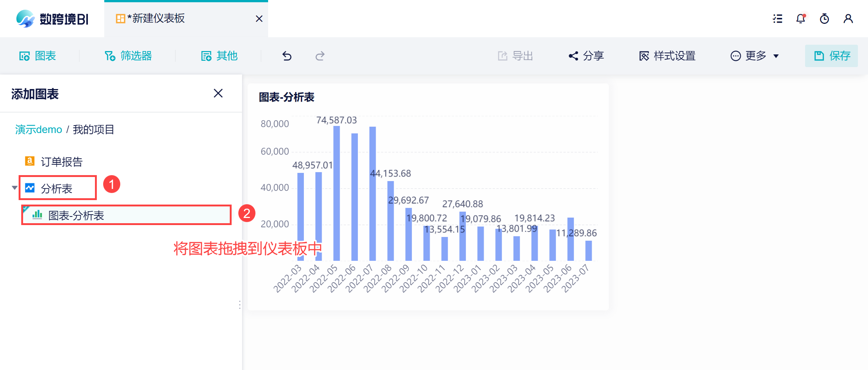Image resolution: width=868 pixels, height=370 pixels.
Task: Click the 数跨境BI logo
Action: tap(52, 19)
